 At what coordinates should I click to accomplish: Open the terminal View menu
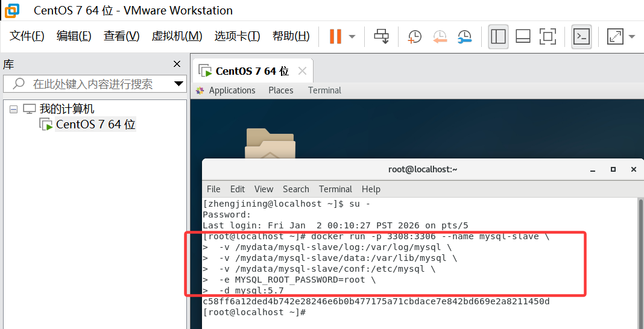coord(264,189)
